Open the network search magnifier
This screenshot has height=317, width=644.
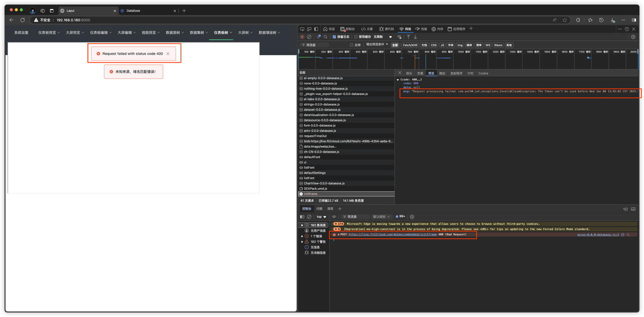tap(326, 37)
